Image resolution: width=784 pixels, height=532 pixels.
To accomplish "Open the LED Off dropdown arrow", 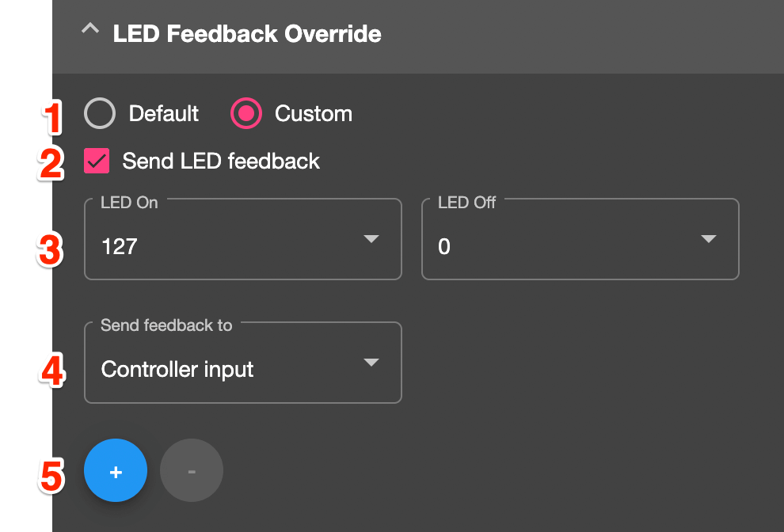I will [x=709, y=239].
